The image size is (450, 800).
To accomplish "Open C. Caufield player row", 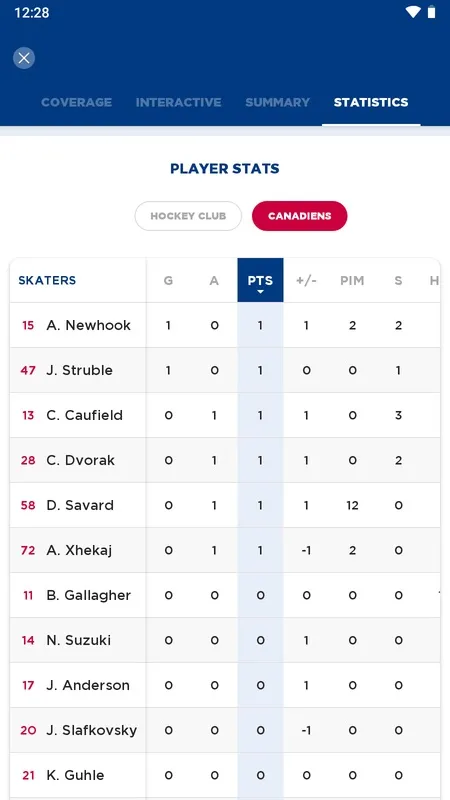I will click(x=224, y=415).
